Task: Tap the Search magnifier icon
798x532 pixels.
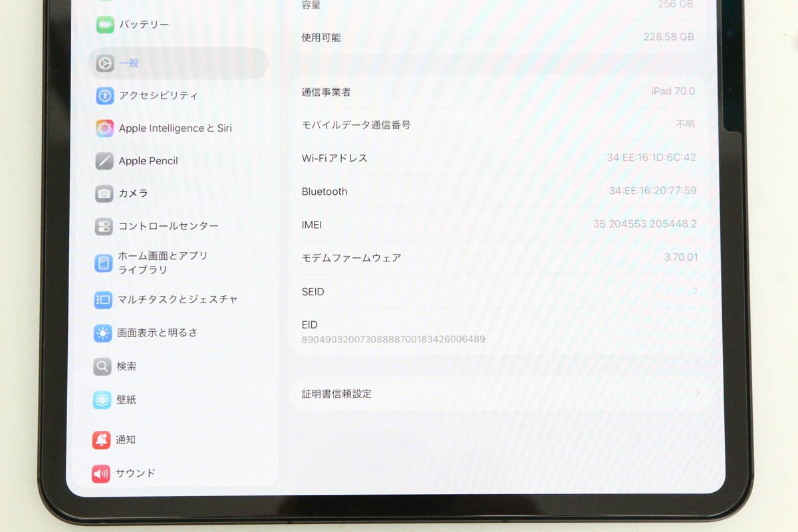Action: point(102,366)
